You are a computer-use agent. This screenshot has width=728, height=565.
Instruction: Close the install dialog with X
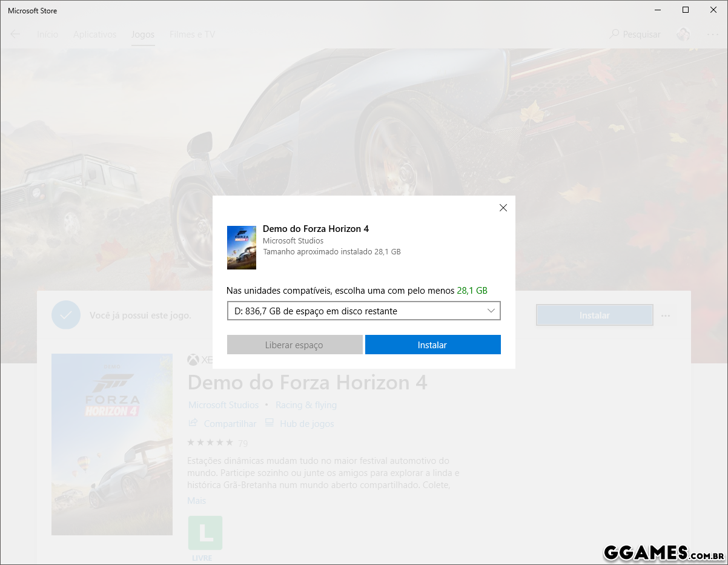503,208
